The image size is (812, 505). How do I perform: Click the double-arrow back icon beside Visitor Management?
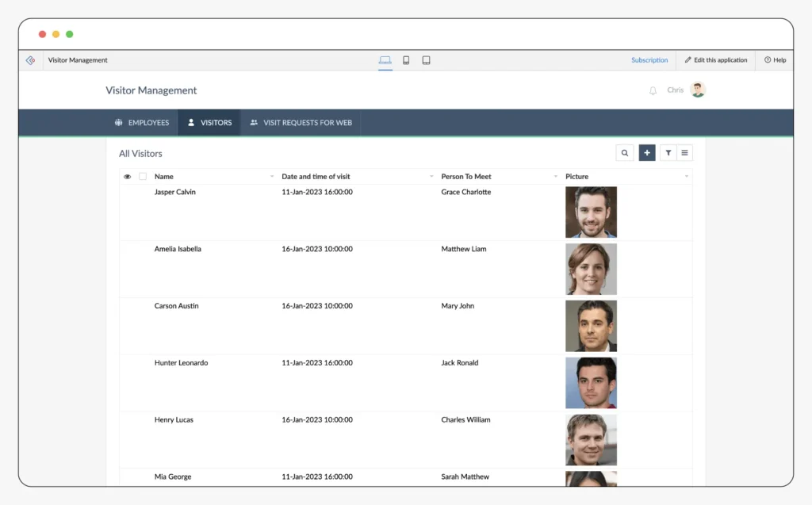(30, 59)
